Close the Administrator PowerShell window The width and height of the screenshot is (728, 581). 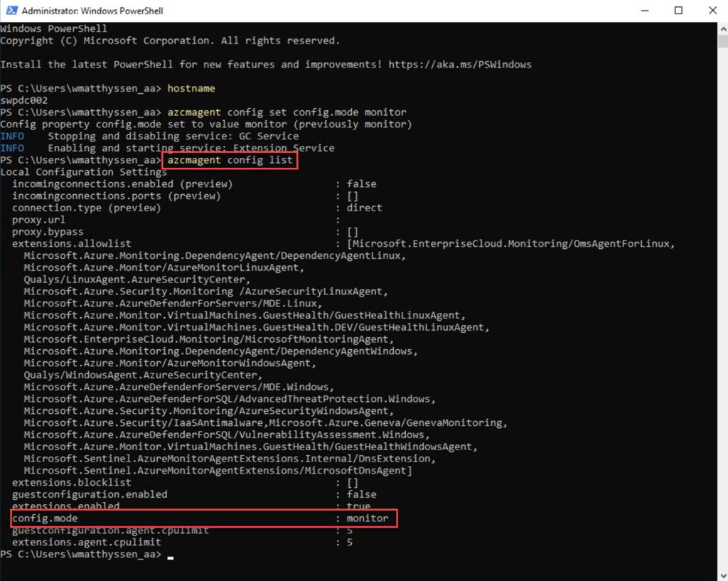point(711,11)
